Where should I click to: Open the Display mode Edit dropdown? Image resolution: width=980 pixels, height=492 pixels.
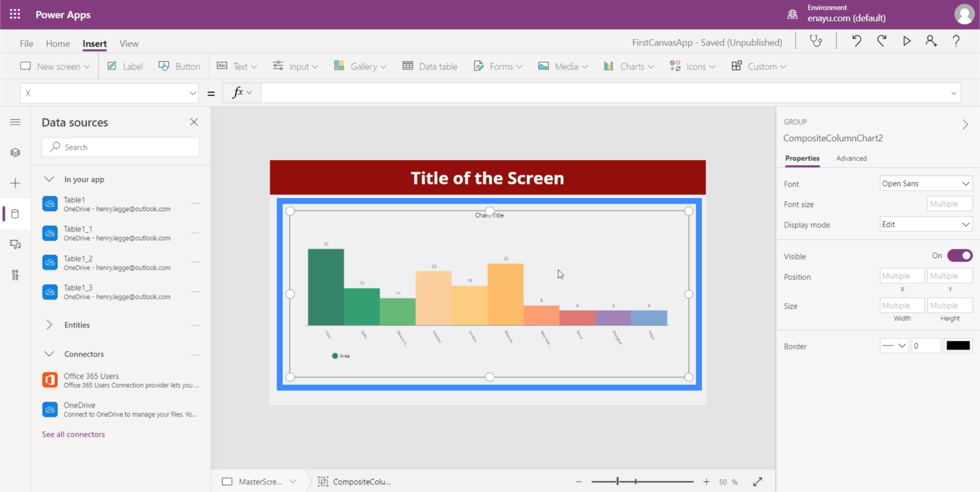[x=926, y=224]
